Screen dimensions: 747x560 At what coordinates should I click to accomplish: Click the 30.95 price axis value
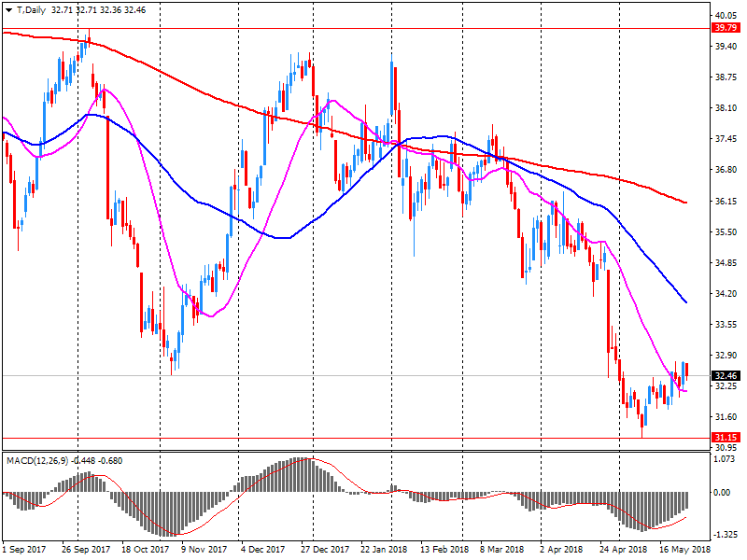(726, 448)
